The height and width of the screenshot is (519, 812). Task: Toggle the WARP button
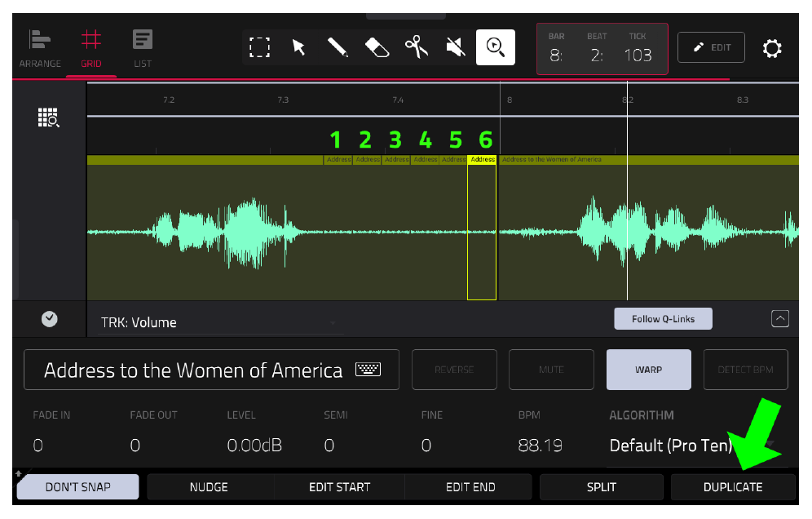[x=648, y=370]
